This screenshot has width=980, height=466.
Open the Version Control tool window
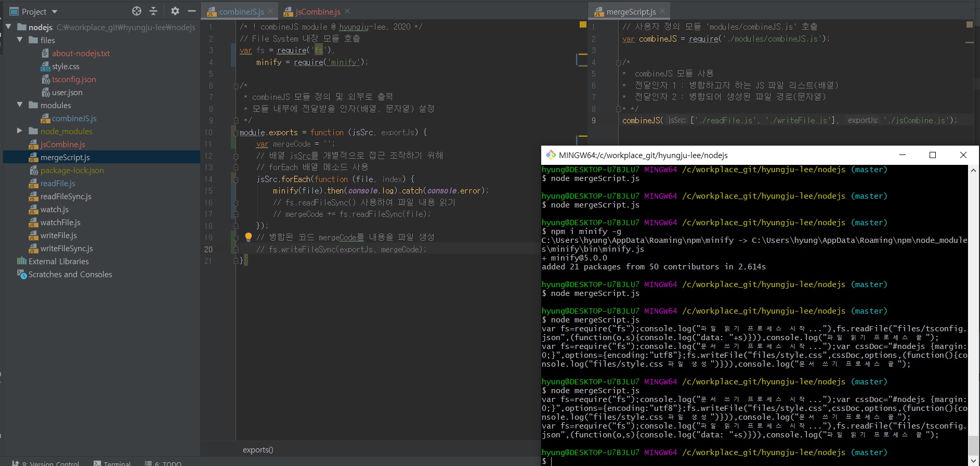pos(49,463)
